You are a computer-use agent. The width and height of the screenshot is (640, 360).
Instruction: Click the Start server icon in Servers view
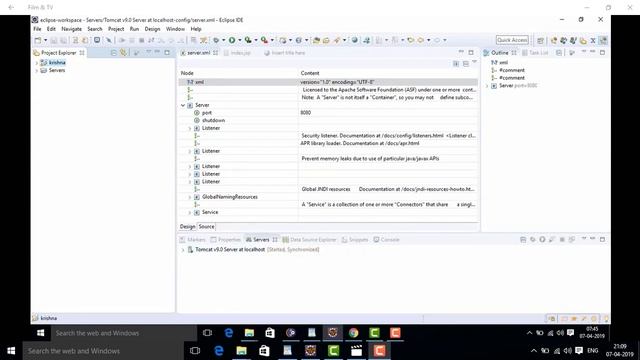(542, 240)
